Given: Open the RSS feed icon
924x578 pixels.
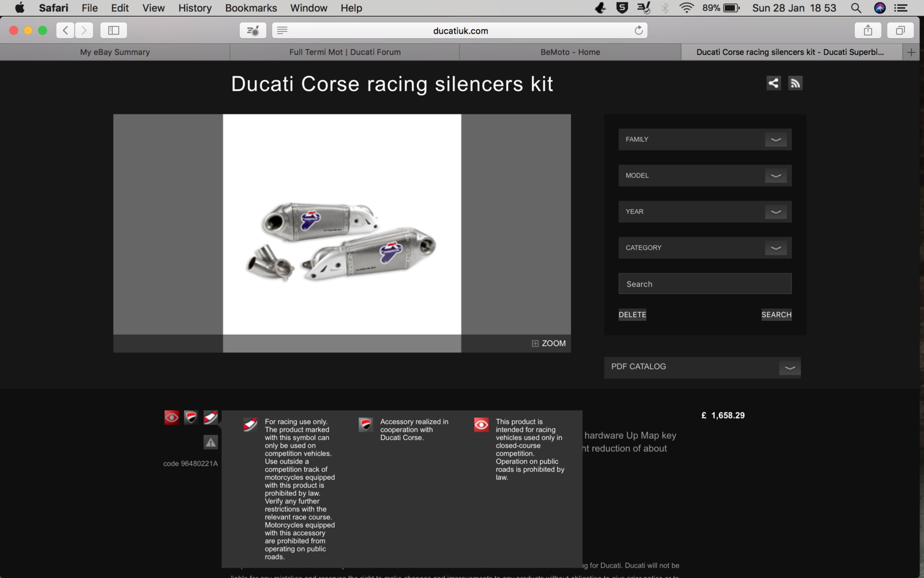Looking at the screenshot, I should (x=795, y=83).
